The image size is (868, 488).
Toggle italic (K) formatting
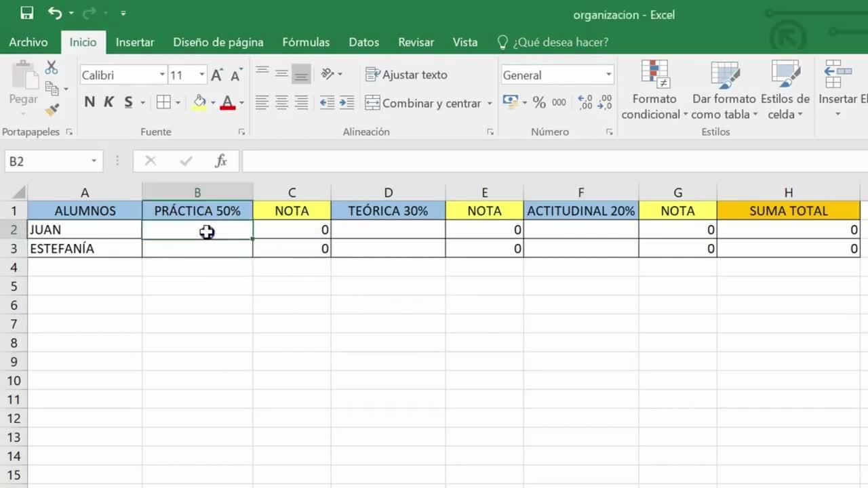[108, 102]
